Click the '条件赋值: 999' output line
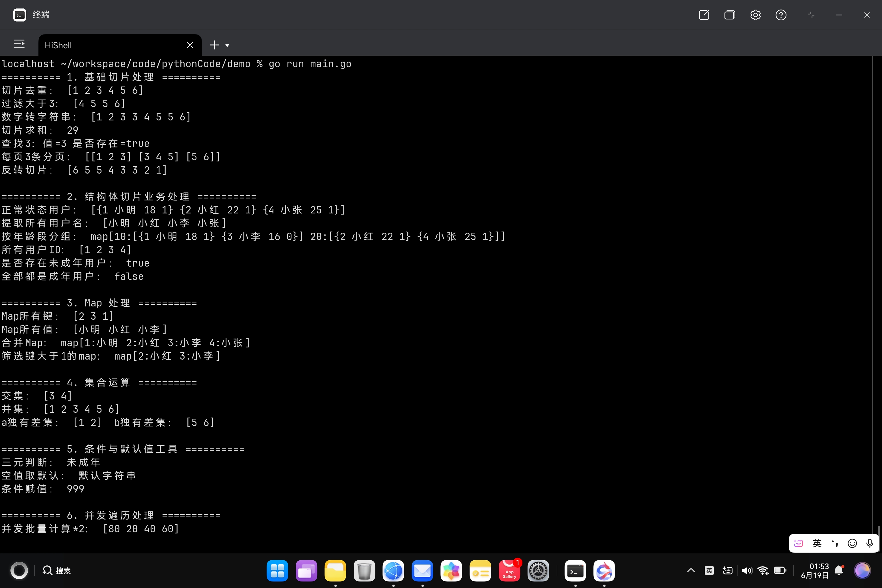882x588 pixels. pyautogui.click(x=43, y=489)
